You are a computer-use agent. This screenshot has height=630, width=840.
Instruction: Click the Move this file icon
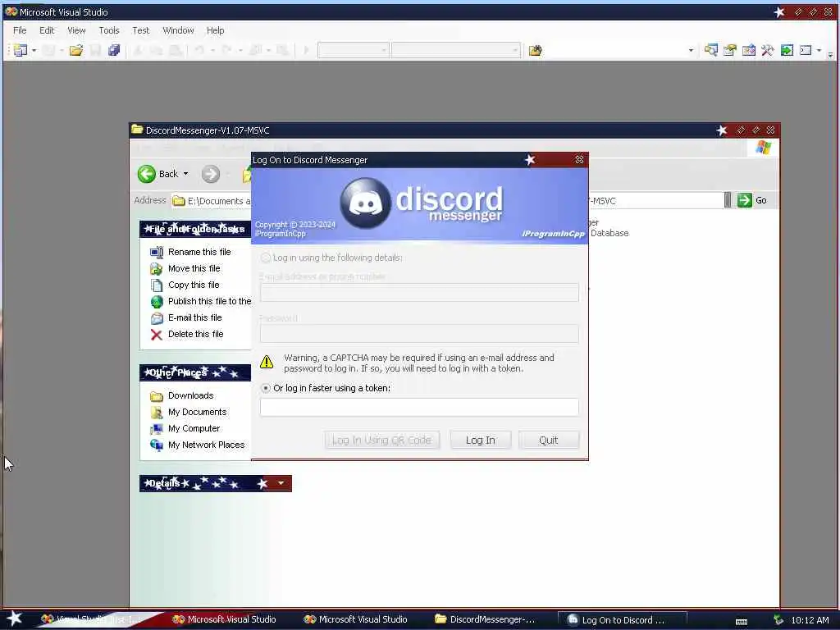click(x=157, y=268)
